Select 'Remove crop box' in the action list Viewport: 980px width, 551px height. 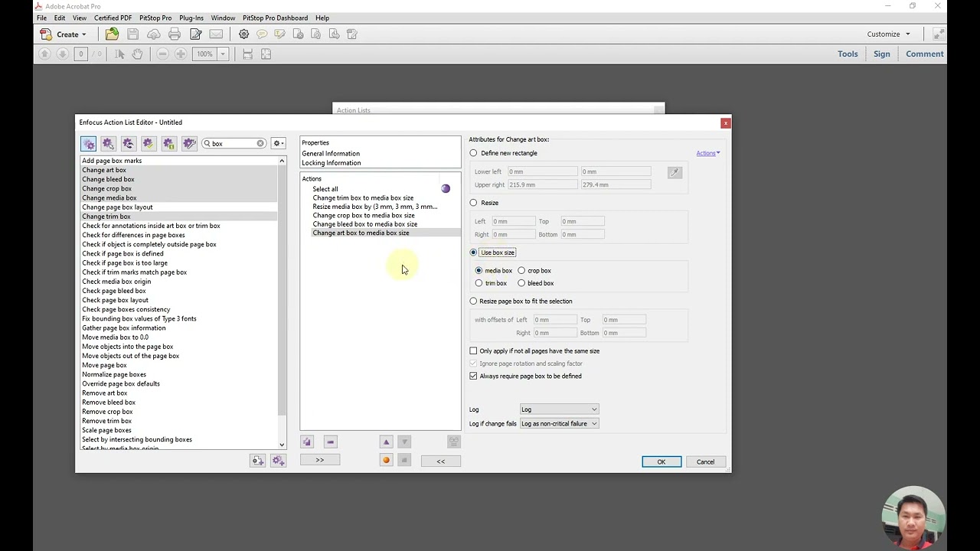pyautogui.click(x=107, y=412)
